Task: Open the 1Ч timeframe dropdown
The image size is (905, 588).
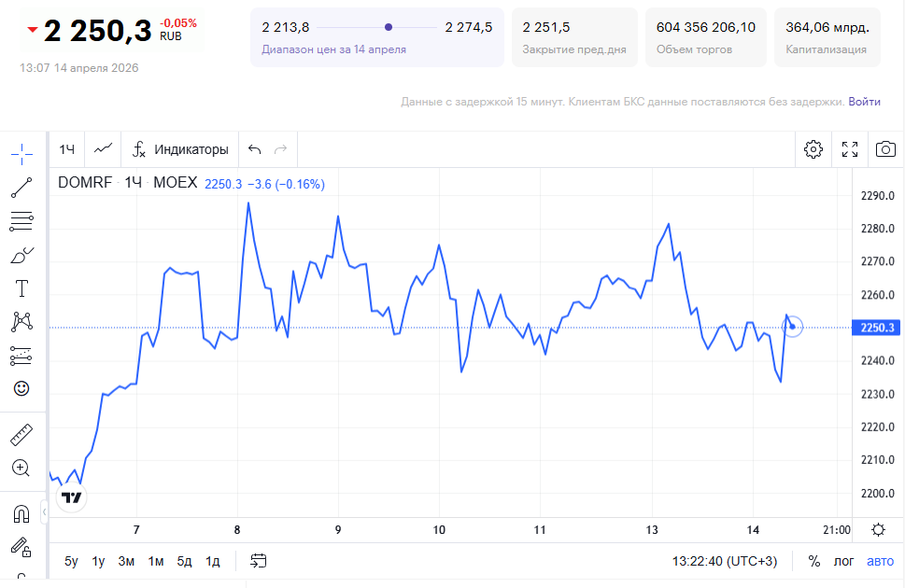Action: (x=65, y=148)
